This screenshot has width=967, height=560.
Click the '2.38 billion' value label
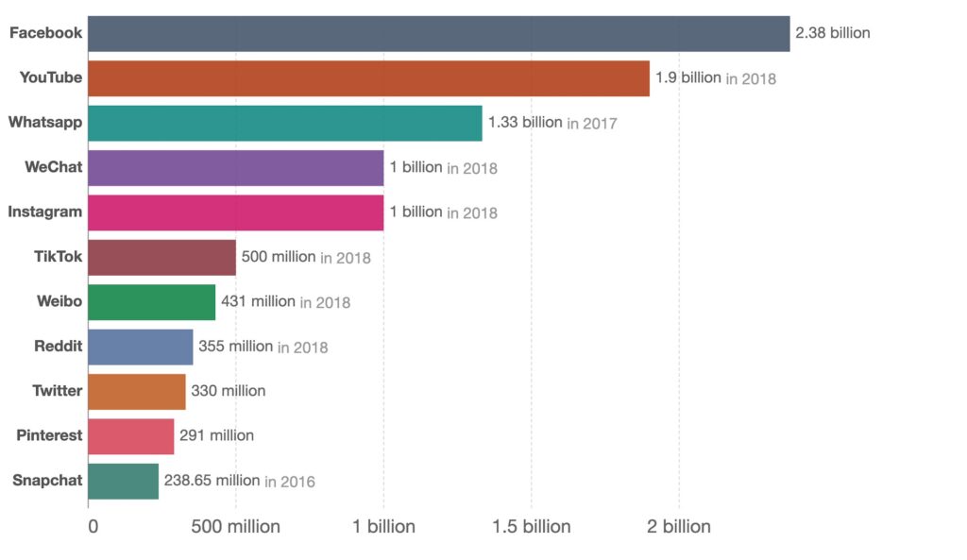[x=833, y=33]
